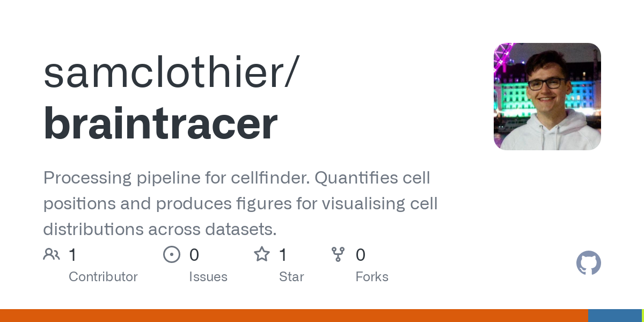Click the star count 1
This screenshot has height=322, width=644.
(283, 255)
